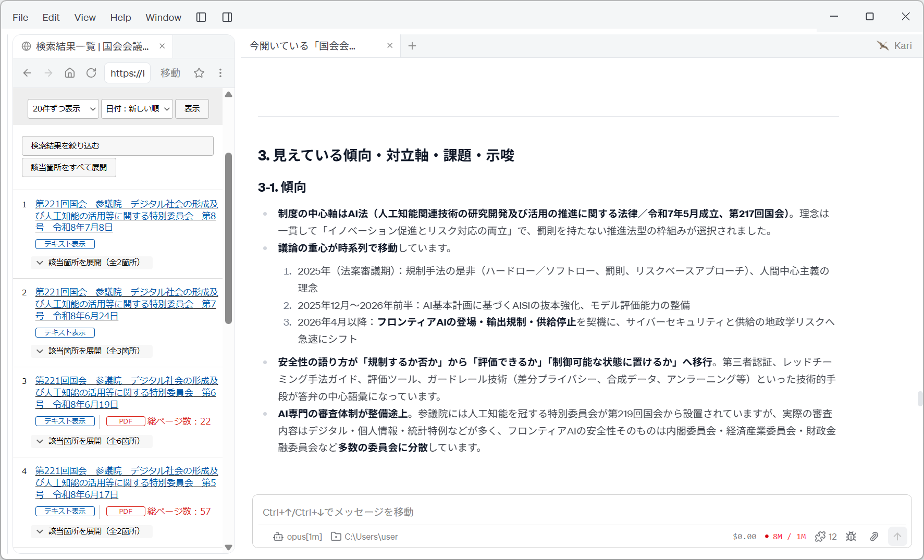The image size is (924, 560).
Task: Open working folder C:\Users\user
Action: (x=364, y=537)
